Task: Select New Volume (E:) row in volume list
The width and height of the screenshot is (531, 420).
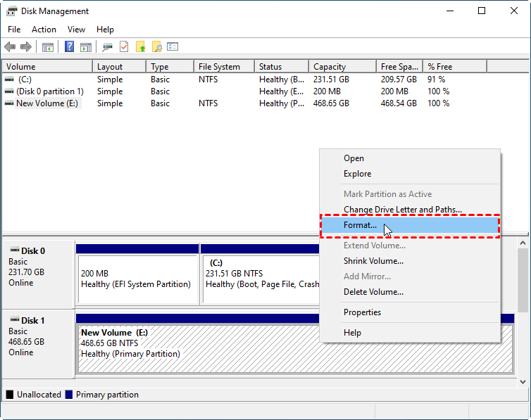Action: pos(48,103)
